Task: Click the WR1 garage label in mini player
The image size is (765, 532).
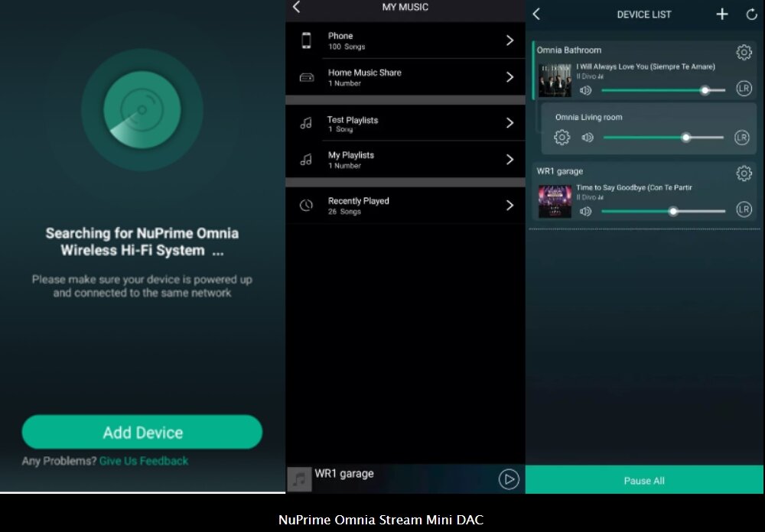Action: click(344, 473)
